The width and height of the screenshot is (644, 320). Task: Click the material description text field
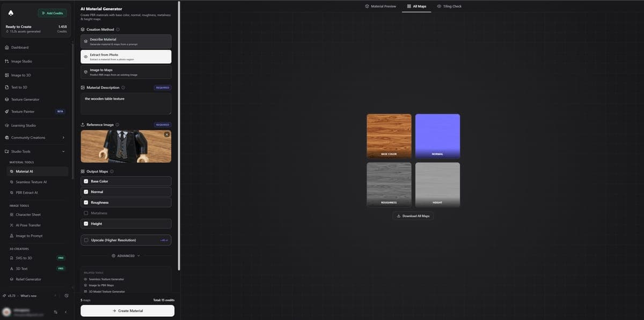coord(126,104)
